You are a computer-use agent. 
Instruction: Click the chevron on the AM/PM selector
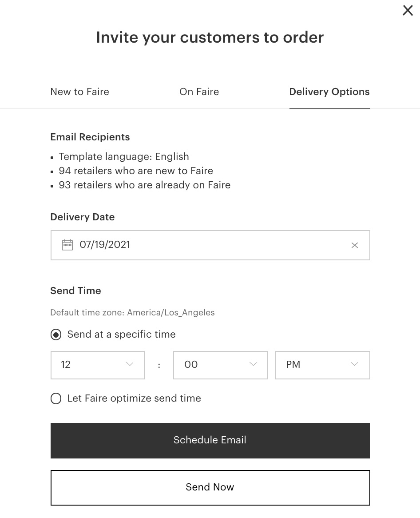(354, 364)
